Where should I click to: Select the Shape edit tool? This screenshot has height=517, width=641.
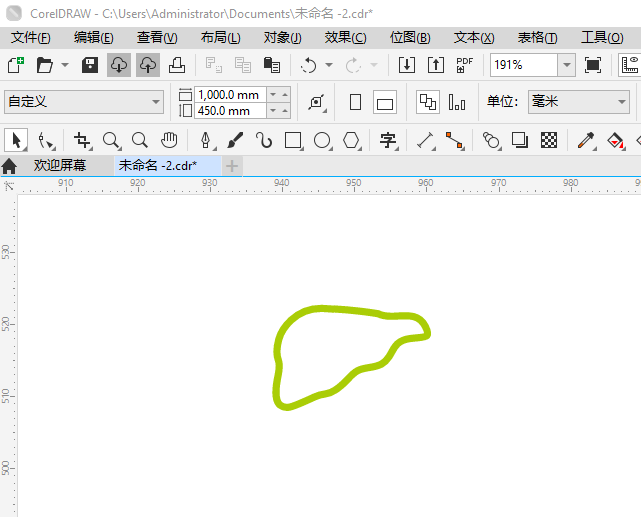coord(46,140)
